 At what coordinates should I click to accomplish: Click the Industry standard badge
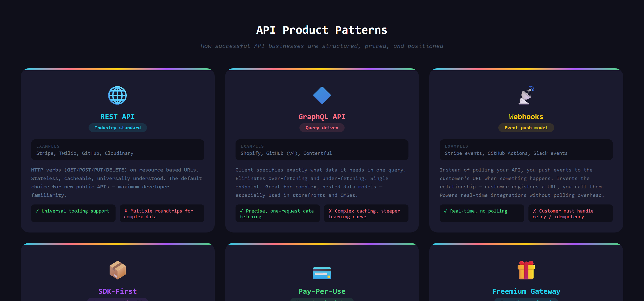(118, 128)
